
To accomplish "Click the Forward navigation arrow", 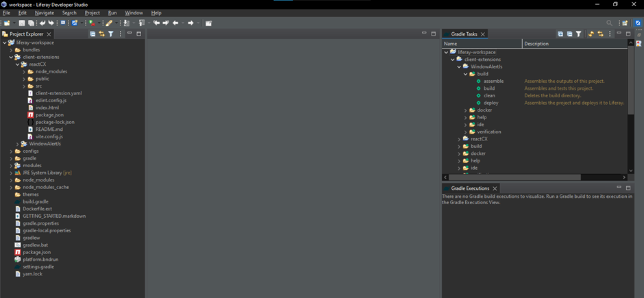I will [190, 23].
